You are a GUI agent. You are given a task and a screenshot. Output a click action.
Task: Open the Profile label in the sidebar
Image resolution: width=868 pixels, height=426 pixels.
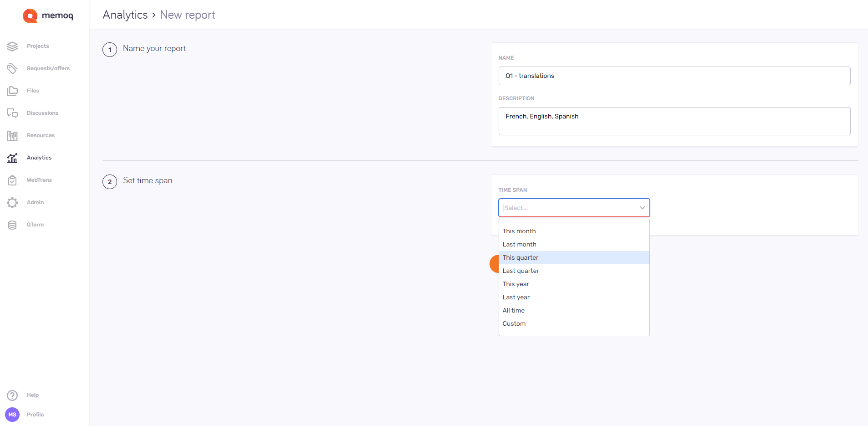[x=35, y=415]
